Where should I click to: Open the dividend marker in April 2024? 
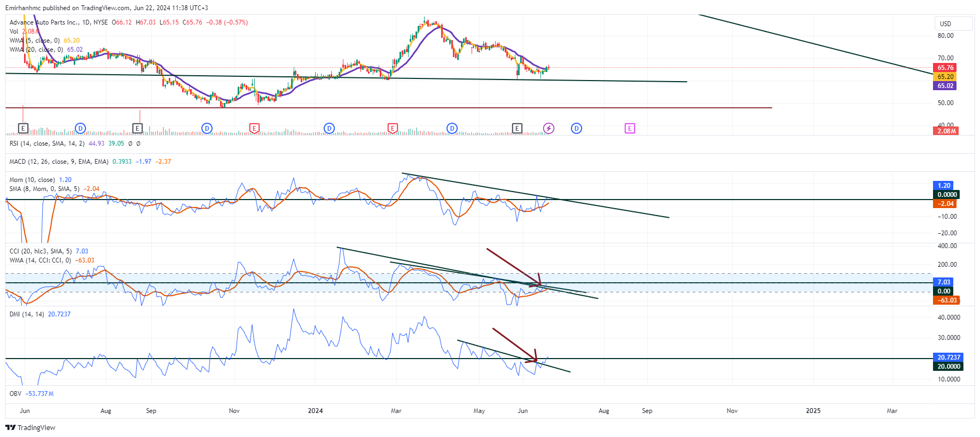pos(452,128)
